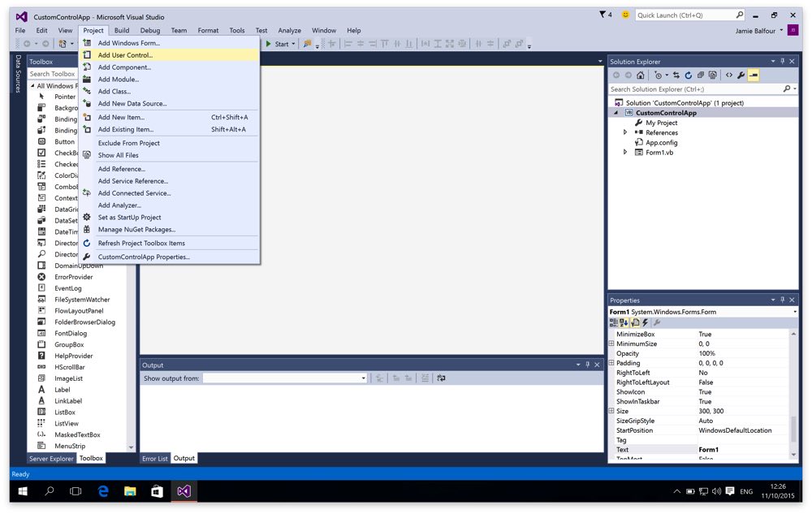Click the feedback smiley icon

pos(625,15)
